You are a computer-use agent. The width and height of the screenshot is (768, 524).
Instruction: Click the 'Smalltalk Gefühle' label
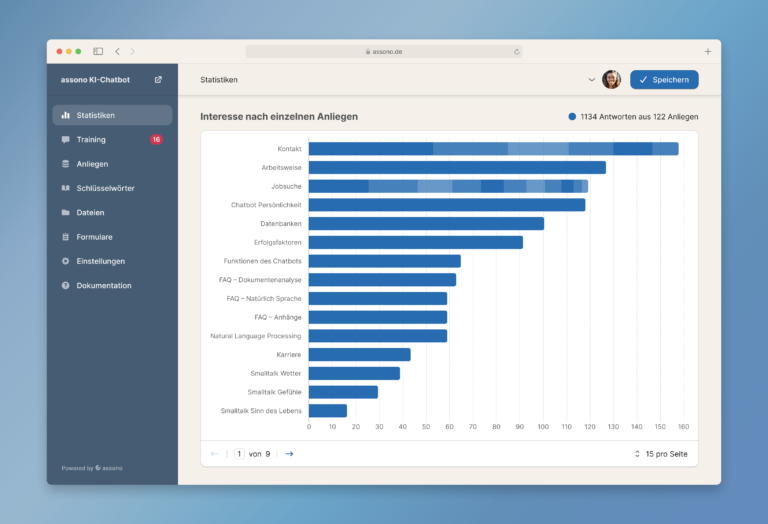pos(274,392)
